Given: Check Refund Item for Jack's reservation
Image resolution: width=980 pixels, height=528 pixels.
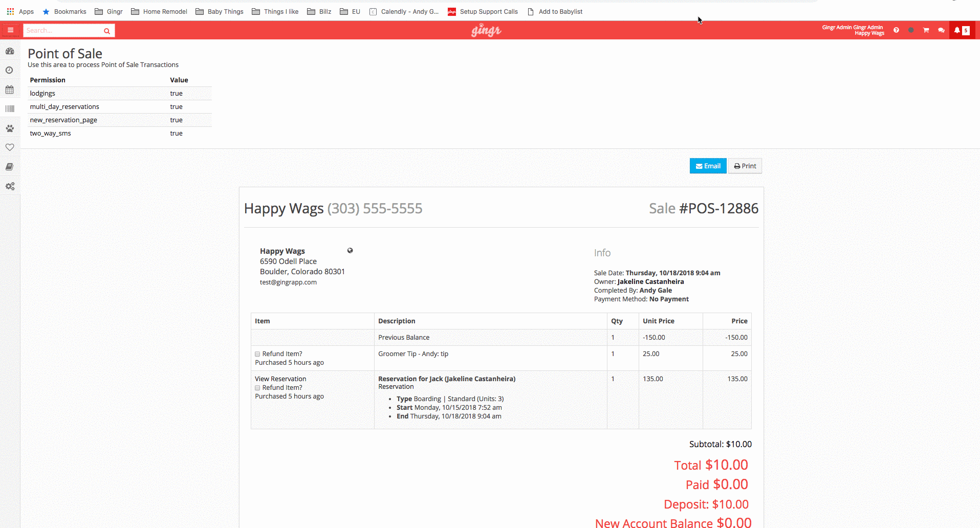Looking at the screenshot, I should [257, 388].
